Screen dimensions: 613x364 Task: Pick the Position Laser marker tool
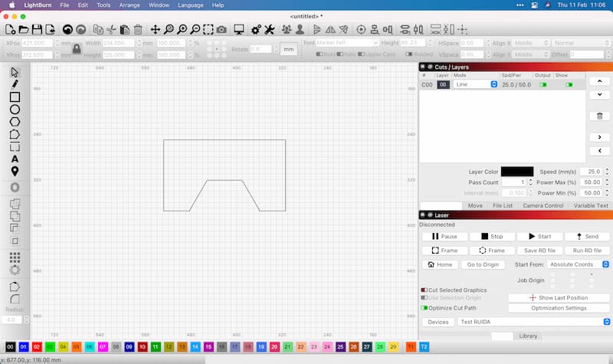click(x=15, y=171)
